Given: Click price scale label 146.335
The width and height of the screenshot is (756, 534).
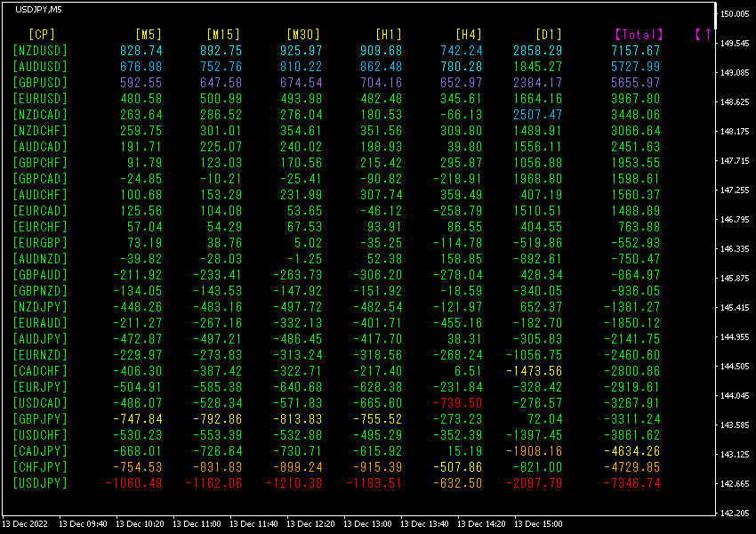Looking at the screenshot, I should [735, 249].
